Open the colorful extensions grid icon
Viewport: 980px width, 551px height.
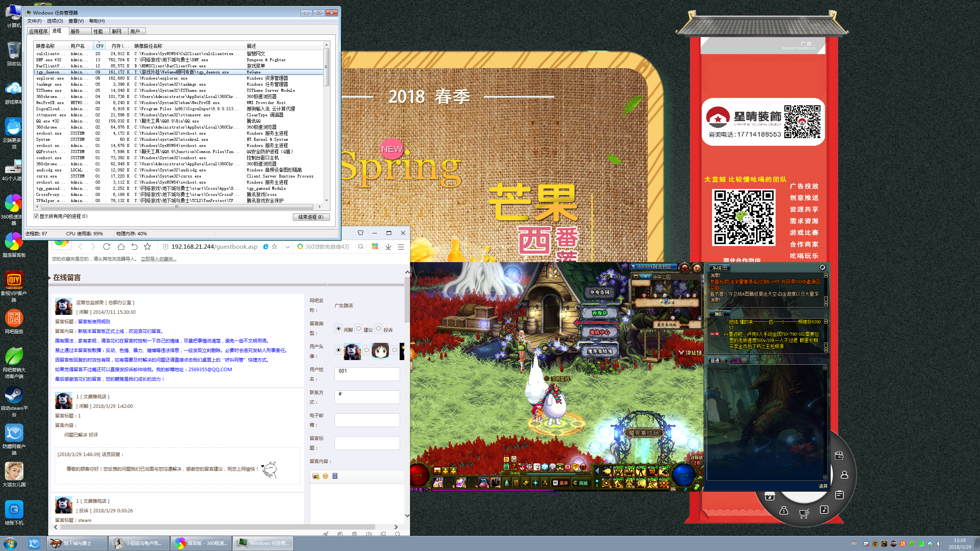pyautogui.click(x=375, y=247)
